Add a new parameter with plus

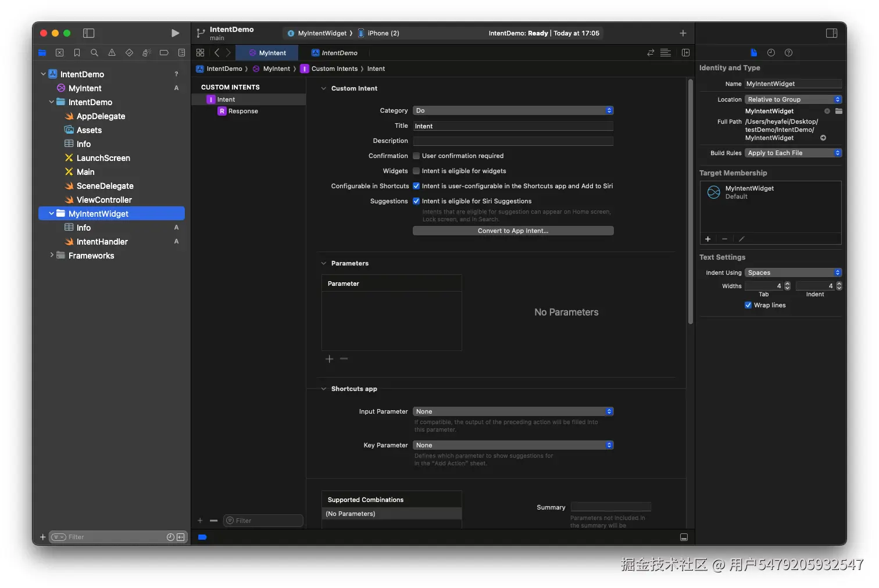pyautogui.click(x=330, y=359)
